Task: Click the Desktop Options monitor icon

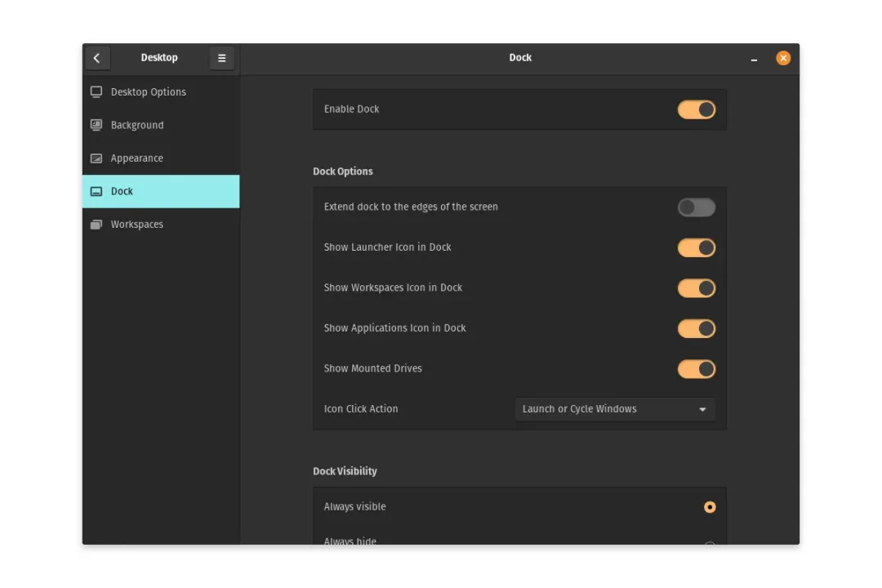Action: coord(96,91)
